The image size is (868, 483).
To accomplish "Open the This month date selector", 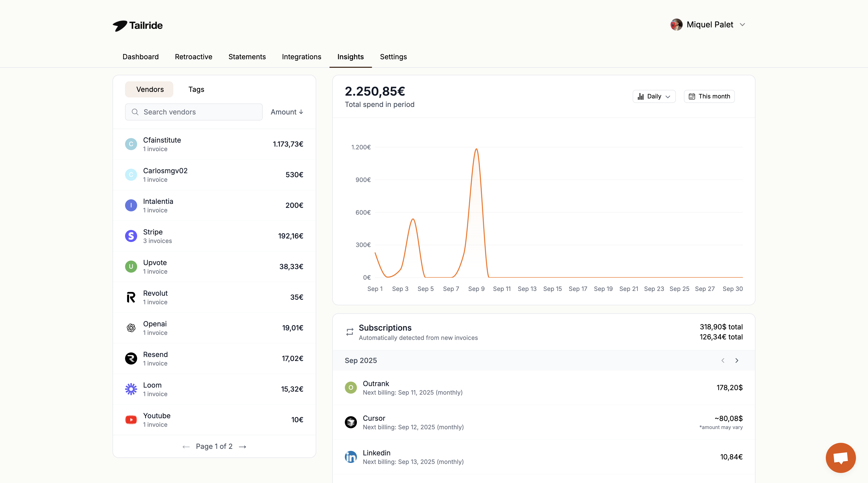I will point(709,96).
